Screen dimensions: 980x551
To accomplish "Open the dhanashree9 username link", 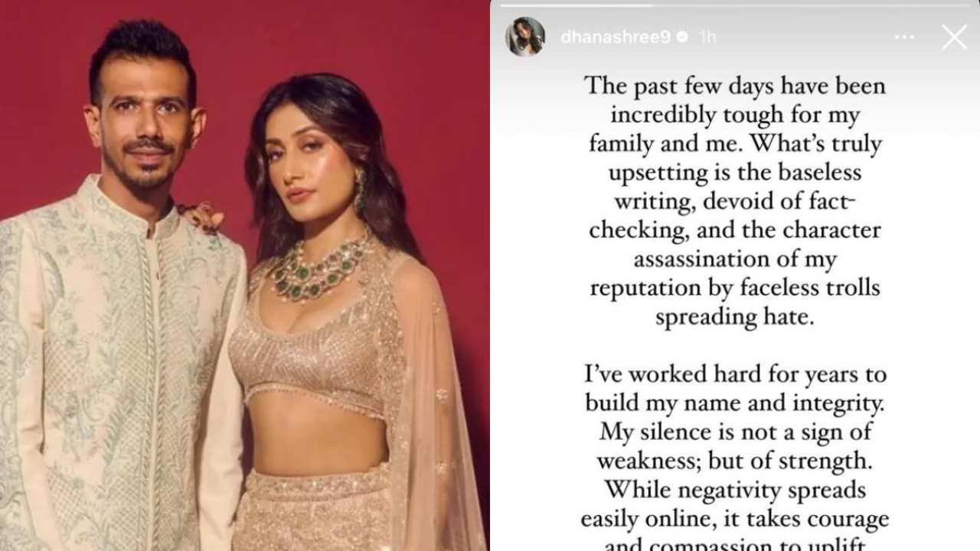I will 616,37.
